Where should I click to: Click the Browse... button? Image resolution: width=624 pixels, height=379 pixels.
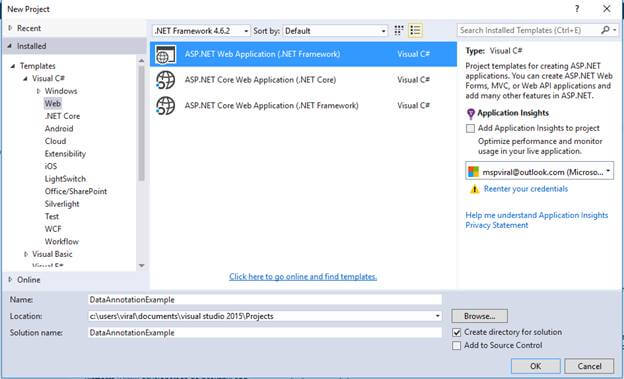click(x=480, y=316)
